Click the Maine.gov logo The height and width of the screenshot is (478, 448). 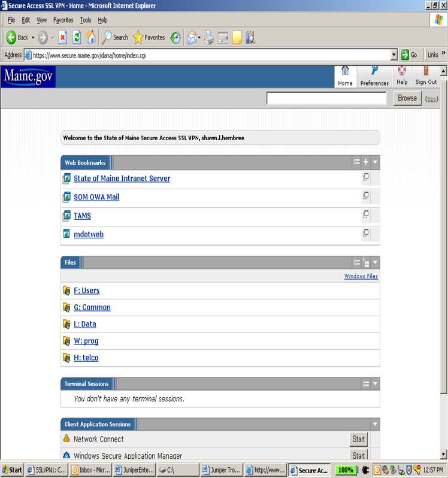click(x=28, y=77)
